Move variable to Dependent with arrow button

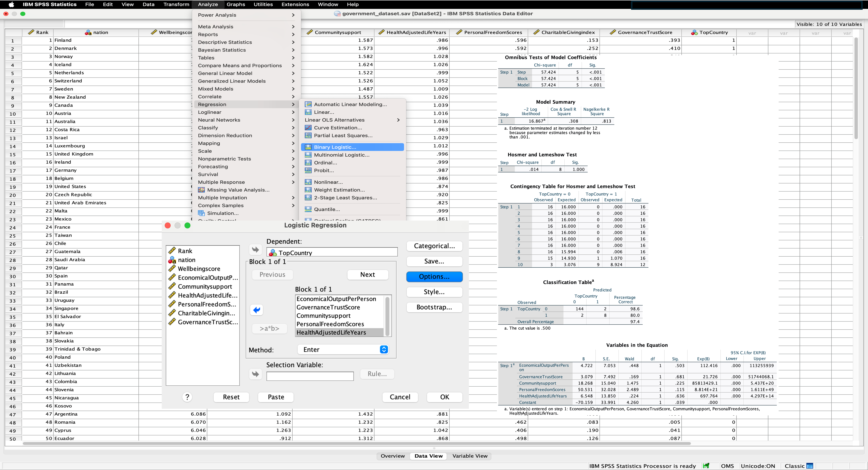click(x=255, y=250)
